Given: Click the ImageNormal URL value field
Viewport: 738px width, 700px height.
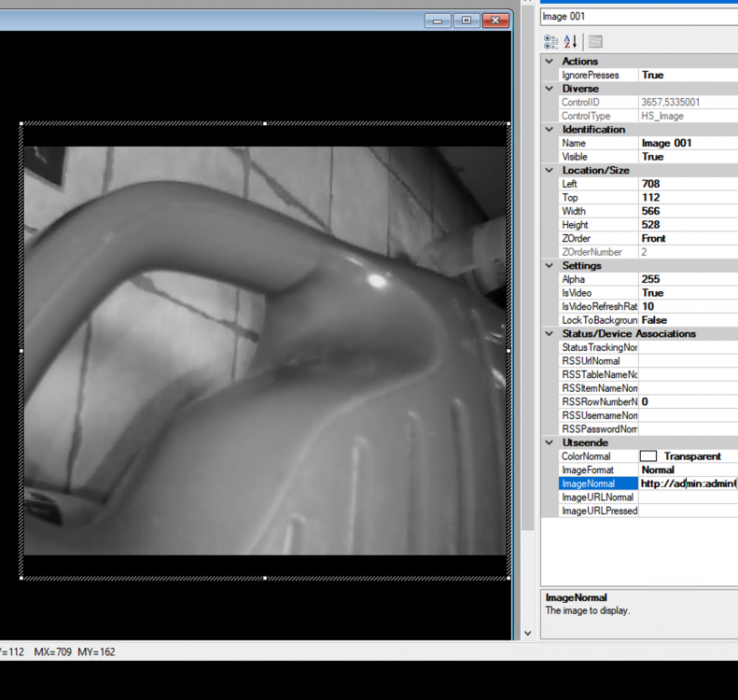Looking at the screenshot, I should (688, 483).
